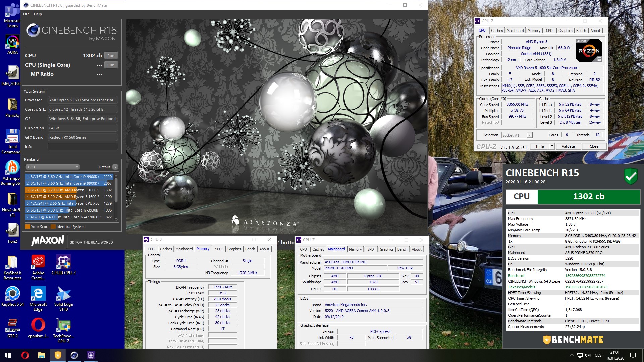Switch to BenchMate taskbar app
Image resolution: width=644 pixels, height=362 pixels.
[58, 355]
